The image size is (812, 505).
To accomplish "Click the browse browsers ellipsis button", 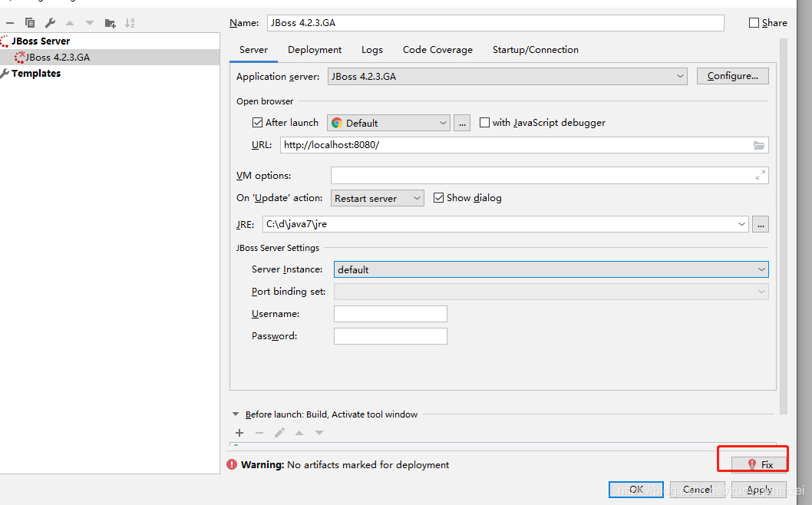I will click(462, 123).
